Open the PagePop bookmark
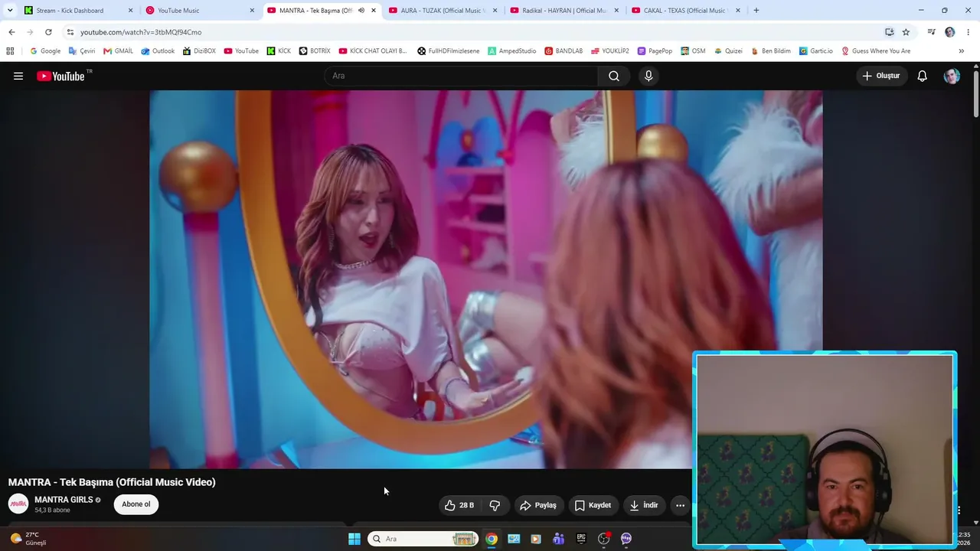 [655, 51]
